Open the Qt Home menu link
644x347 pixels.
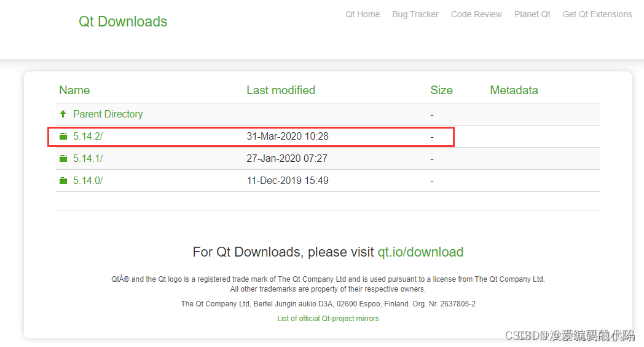click(363, 14)
